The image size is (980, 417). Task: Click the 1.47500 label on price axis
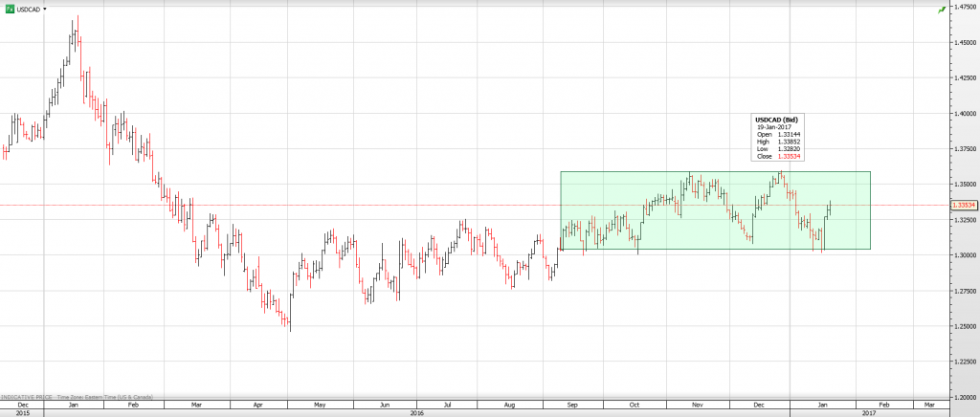(x=962, y=7)
